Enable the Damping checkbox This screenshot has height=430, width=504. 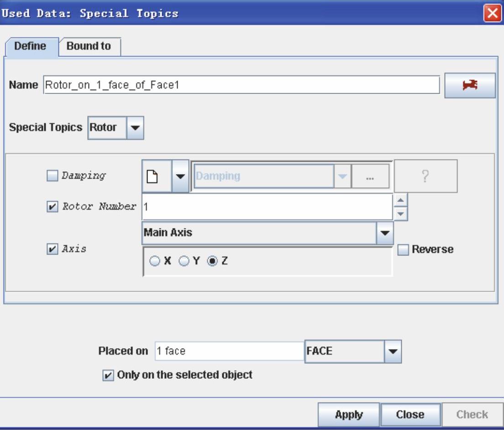(x=52, y=176)
